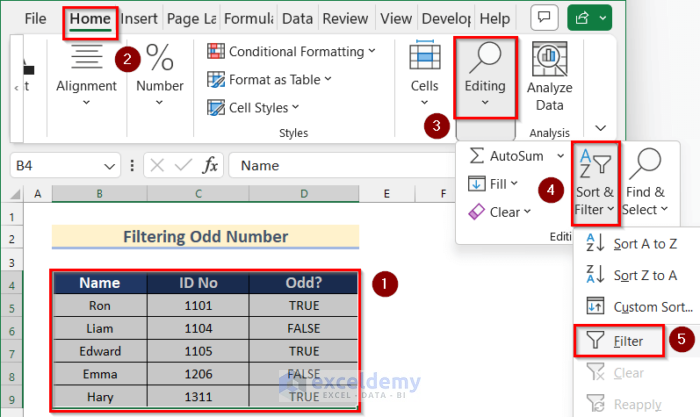Switch to the Data tab
This screenshot has height=417, width=700.
(297, 19)
